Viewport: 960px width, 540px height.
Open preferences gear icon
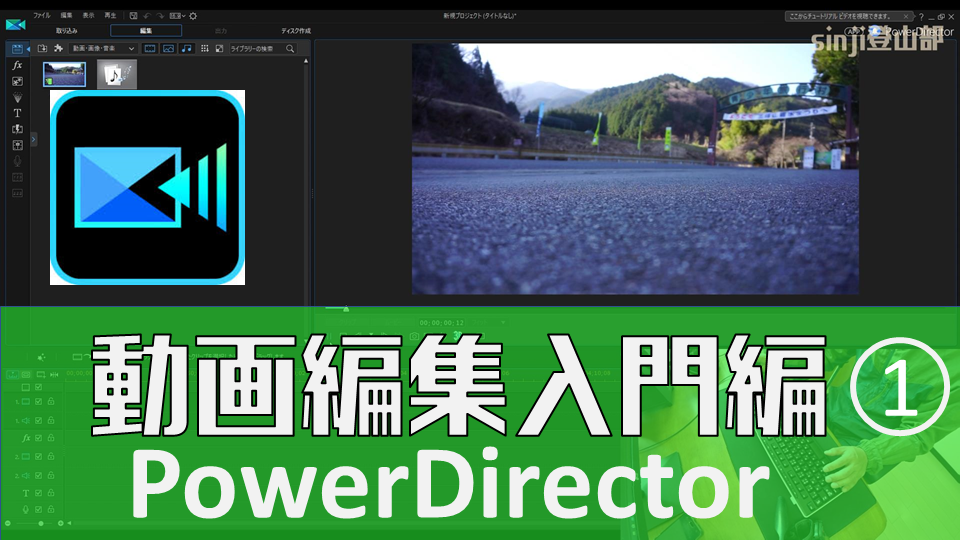tap(193, 15)
